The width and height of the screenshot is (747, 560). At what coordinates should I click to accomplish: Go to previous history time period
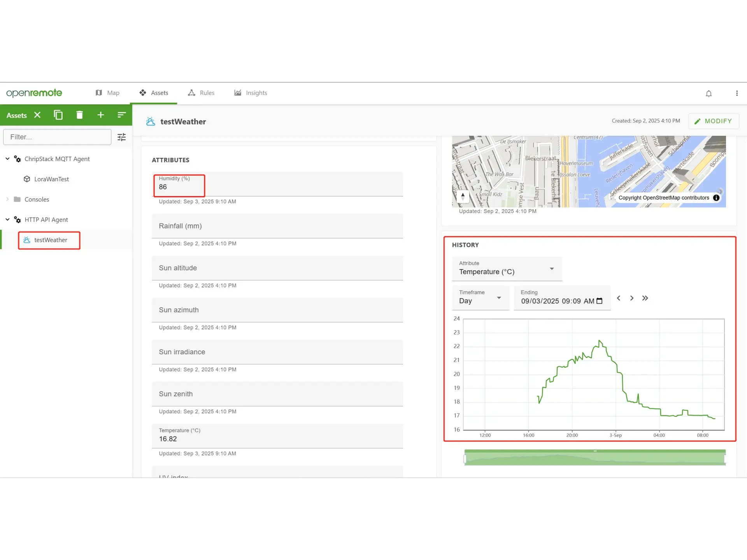tap(619, 298)
